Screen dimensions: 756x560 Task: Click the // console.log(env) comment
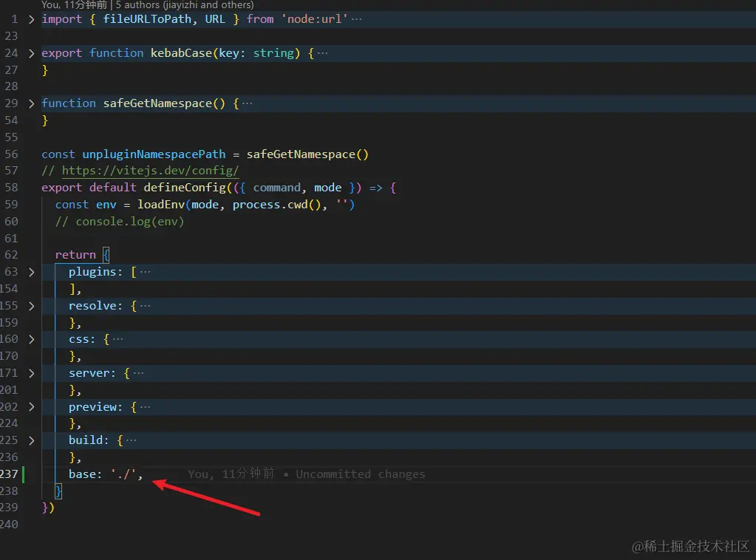point(120,222)
